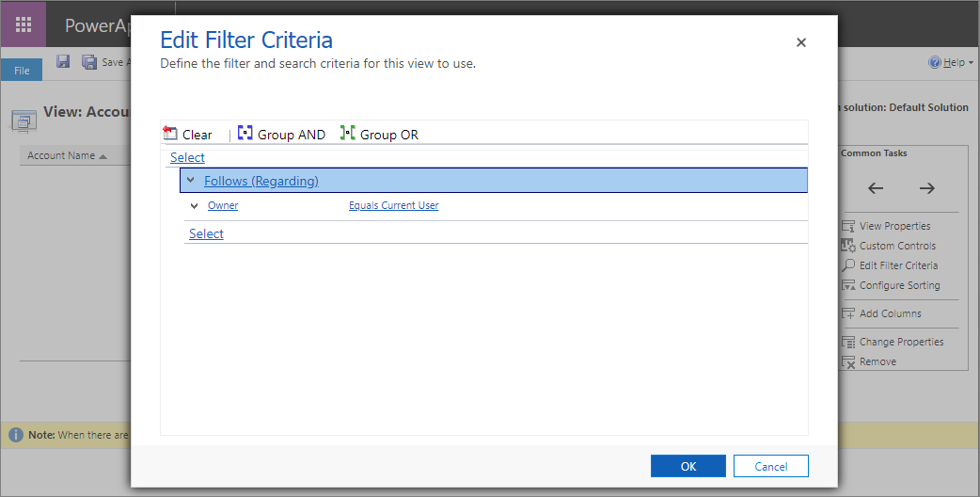
Task: Open the Owner row options chevron
Action: (x=195, y=206)
